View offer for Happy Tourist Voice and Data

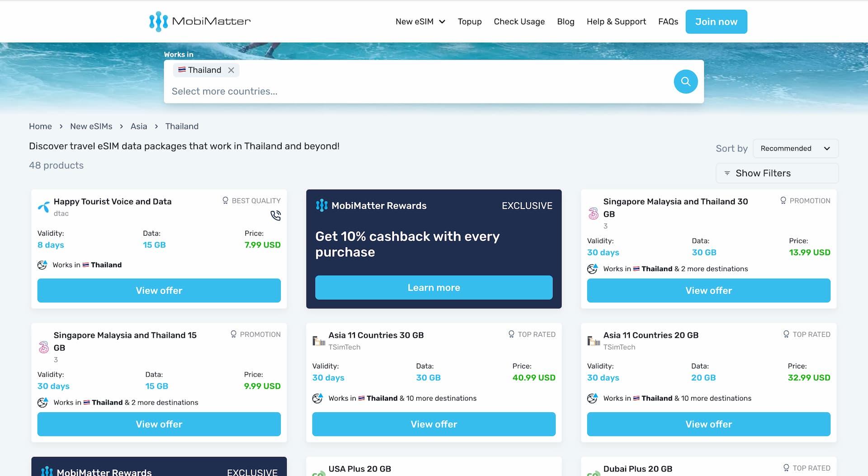click(x=159, y=290)
